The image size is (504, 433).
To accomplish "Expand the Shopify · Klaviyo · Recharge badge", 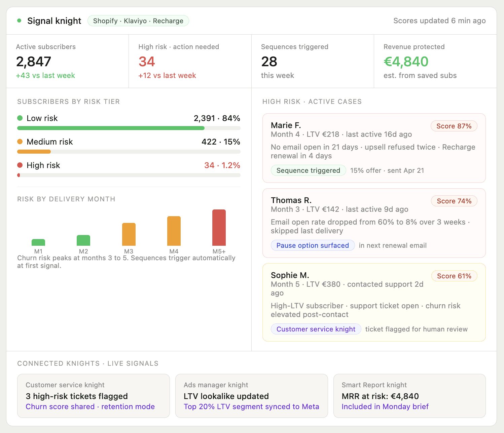I will (x=138, y=21).
